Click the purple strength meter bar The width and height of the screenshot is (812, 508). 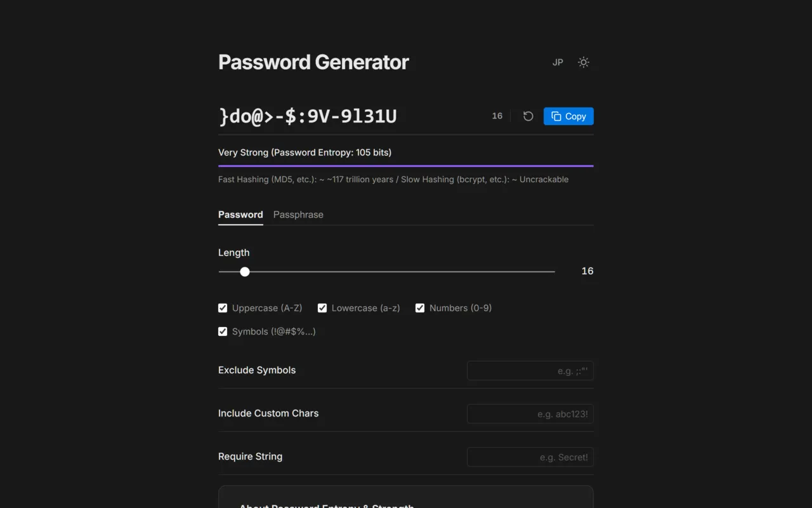tap(406, 166)
